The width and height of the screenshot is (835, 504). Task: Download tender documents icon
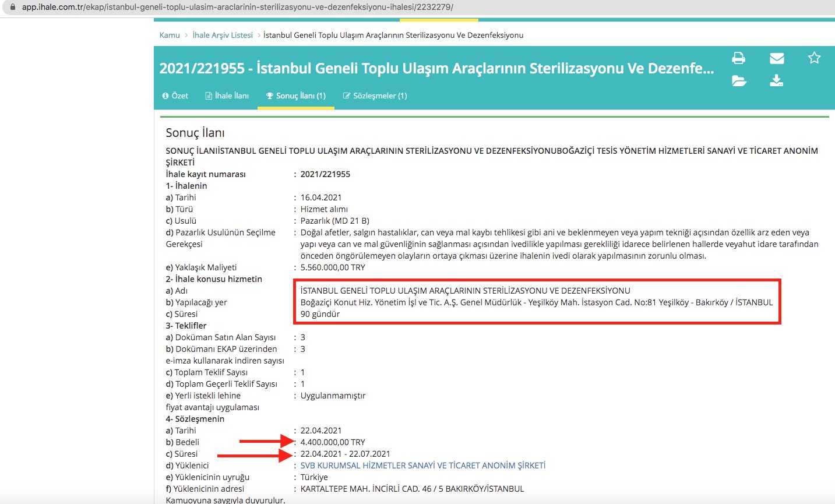point(776,80)
